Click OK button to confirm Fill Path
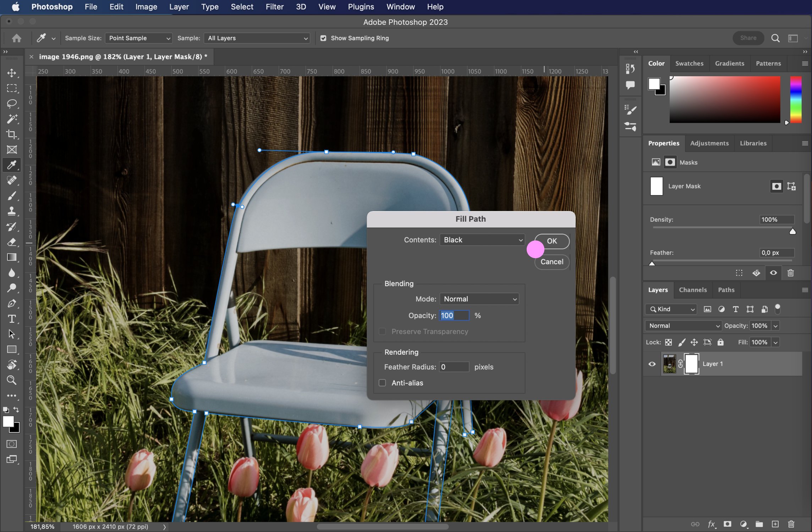This screenshot has height=532, width=812. pyautogui.click(x=551, y=240)
